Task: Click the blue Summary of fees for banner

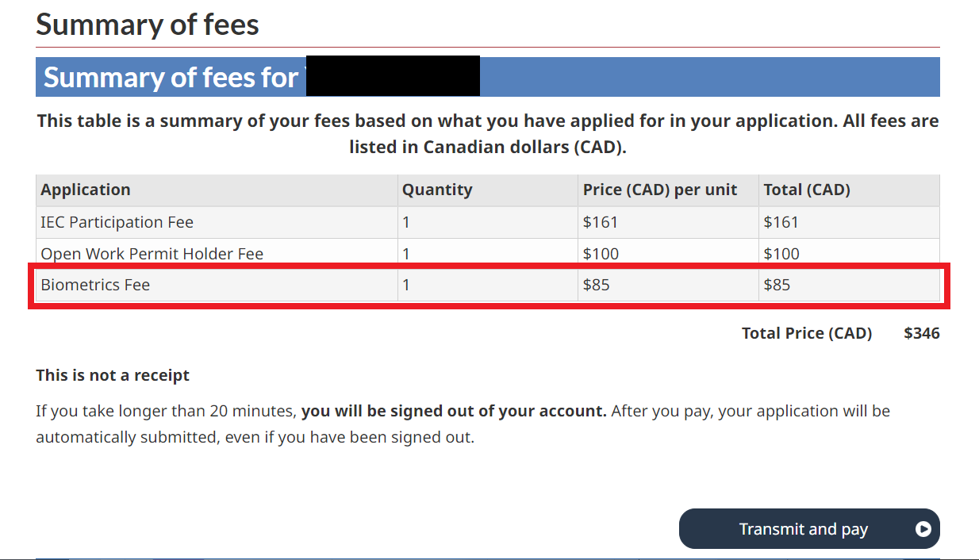Action: [488, 77]
